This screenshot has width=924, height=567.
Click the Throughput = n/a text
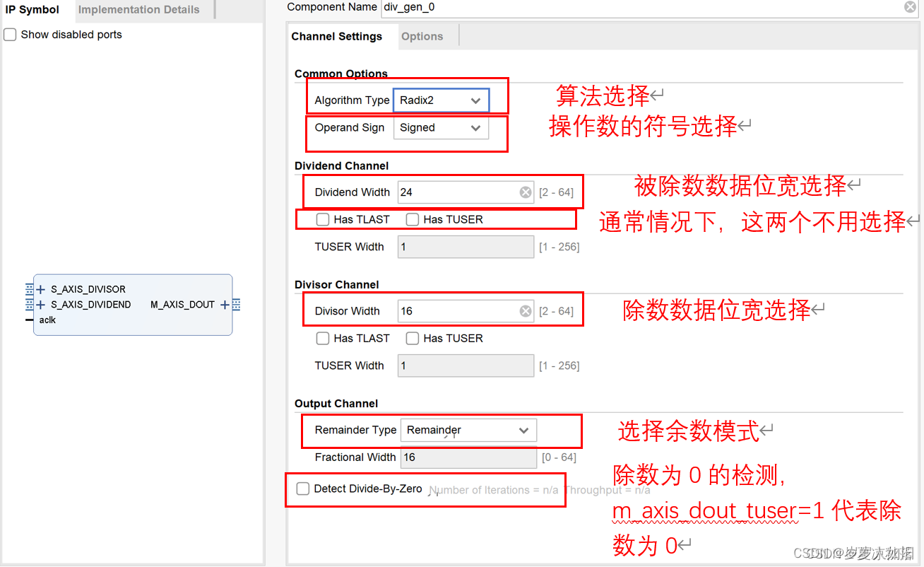[608, 490]
